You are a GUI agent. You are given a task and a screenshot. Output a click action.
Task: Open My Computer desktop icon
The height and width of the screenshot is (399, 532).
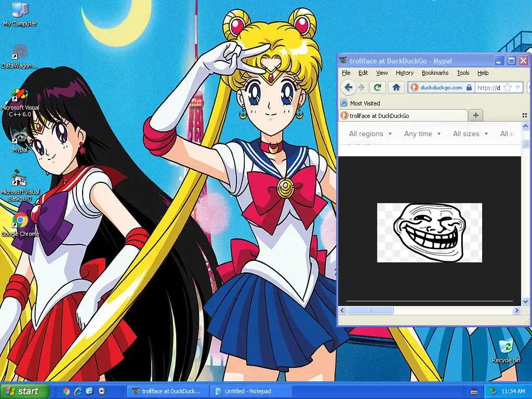[20, 14]
